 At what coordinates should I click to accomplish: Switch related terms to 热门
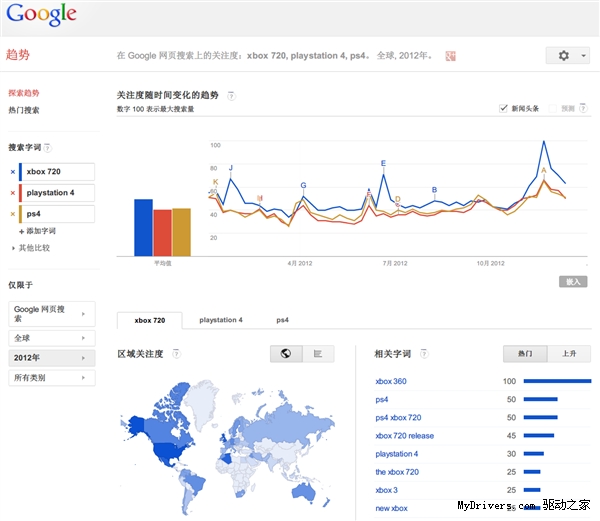click(x=525, y=354)
